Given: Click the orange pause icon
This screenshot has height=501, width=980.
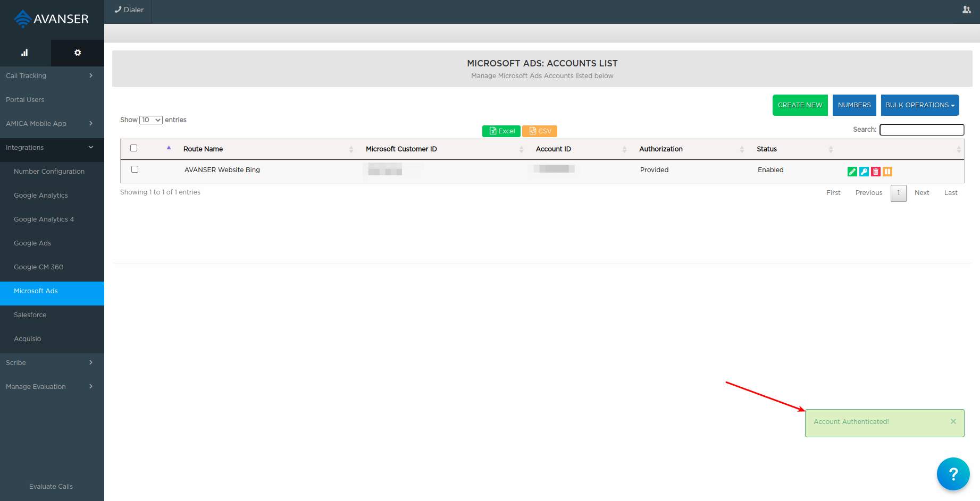Looking at the screenshot, I should pyautogui.click(x=887, y=172).
